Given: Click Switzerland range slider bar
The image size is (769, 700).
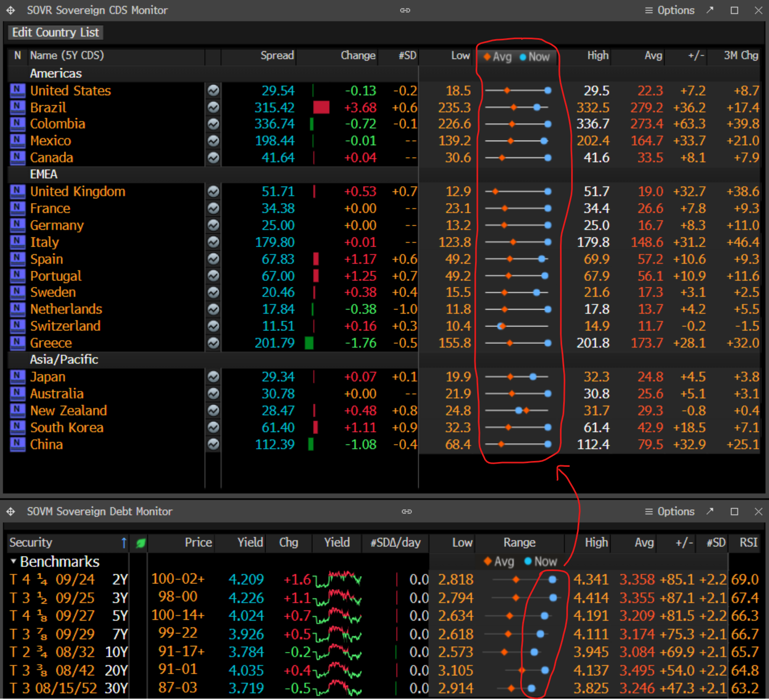Looking at the screenshot, I should (x=516, y=326).
